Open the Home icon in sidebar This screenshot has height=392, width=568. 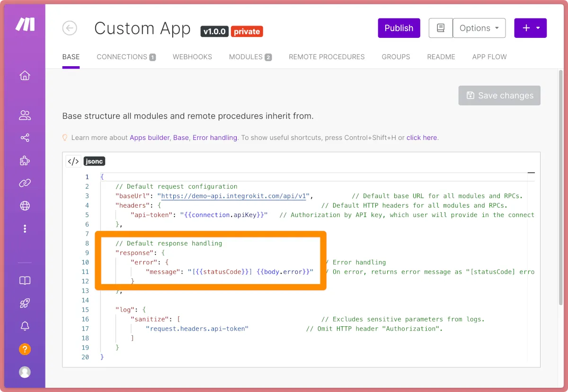pyautogui.click(x=25, y=76)
